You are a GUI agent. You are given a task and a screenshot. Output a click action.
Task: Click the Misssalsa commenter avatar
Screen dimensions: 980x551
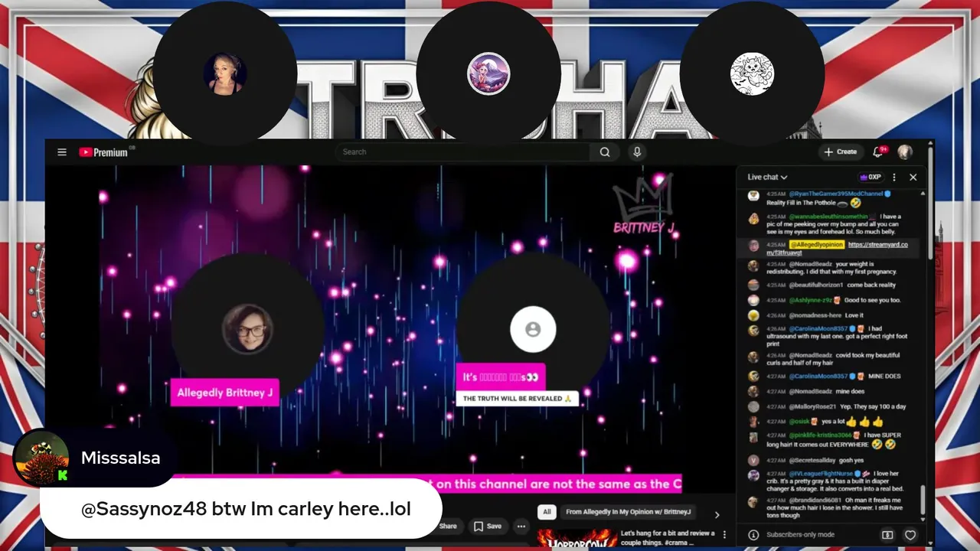pyautogui.click(x=41, y=458)
